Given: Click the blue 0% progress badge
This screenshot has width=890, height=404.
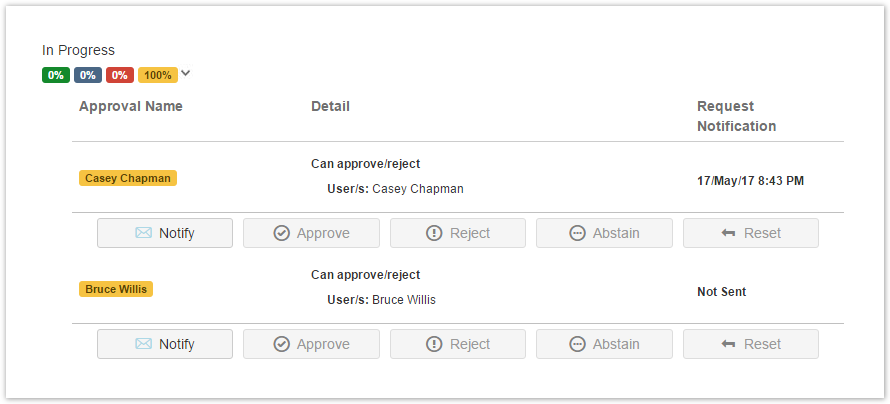Looking at the screenshot, I should (88, 75).
